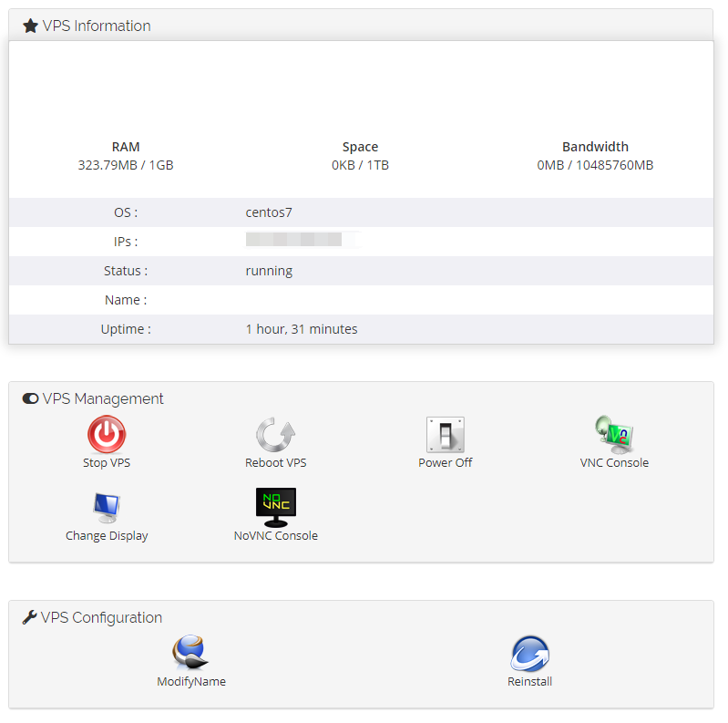This screenshot has height=723, width=728.
Task: Click the Reboot VPS circular arrow icon
Action: [276, 435]
